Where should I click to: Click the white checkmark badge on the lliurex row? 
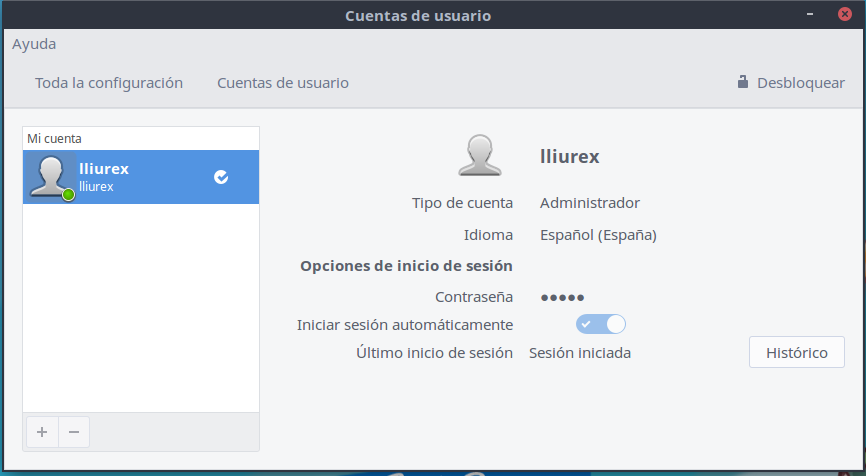(221, 177)
